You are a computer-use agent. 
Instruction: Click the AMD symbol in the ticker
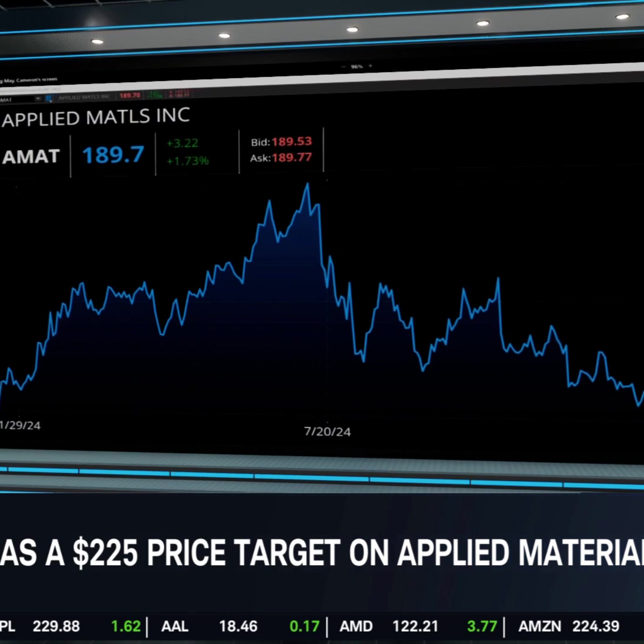pyautogui.click(x=356, y=626)
